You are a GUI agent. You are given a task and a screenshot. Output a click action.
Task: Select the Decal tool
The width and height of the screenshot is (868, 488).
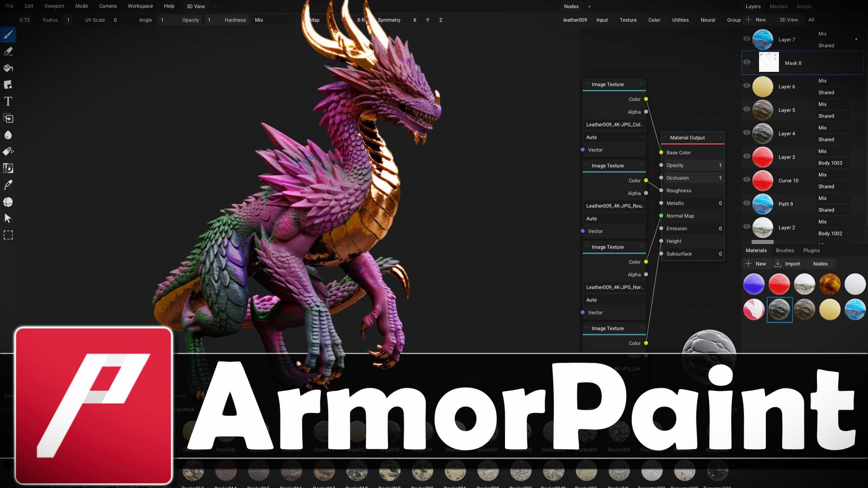pos(8,85)
